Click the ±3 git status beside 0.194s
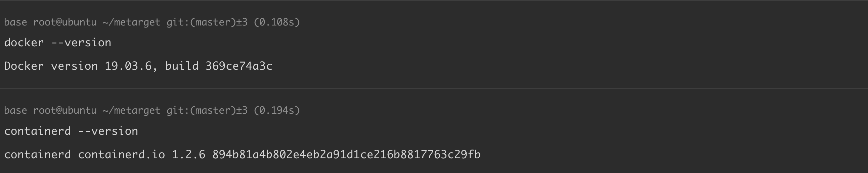 (242, 110)
